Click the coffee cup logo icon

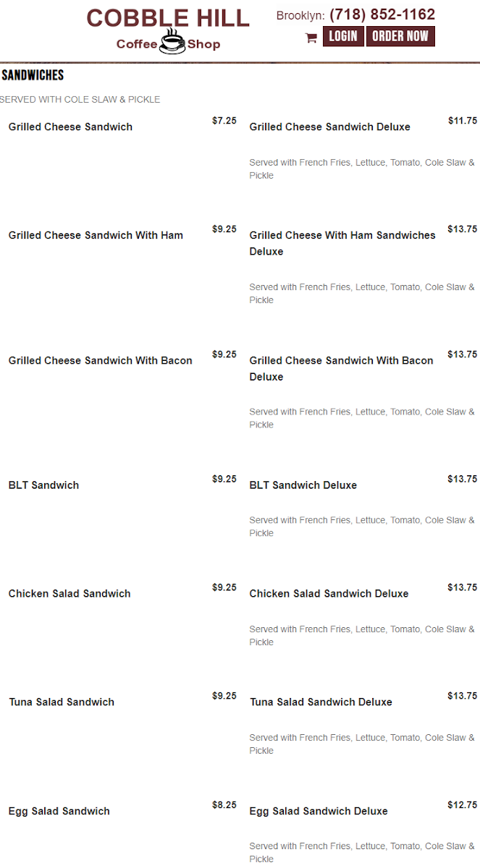tap(172, 42)
